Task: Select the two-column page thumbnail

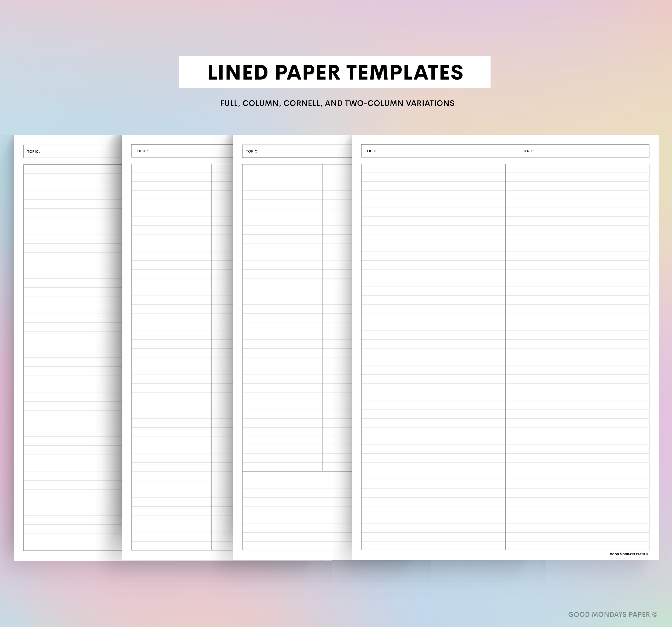Action: (x=505, y=347)
